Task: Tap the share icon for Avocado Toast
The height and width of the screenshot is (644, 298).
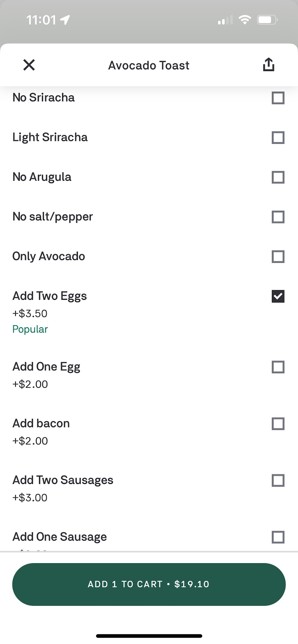Action: click(268, 65)
